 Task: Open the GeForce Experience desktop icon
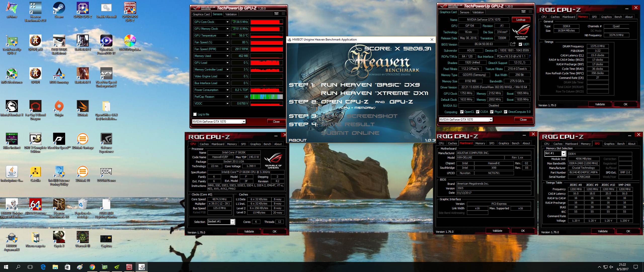tap(106, 143)
